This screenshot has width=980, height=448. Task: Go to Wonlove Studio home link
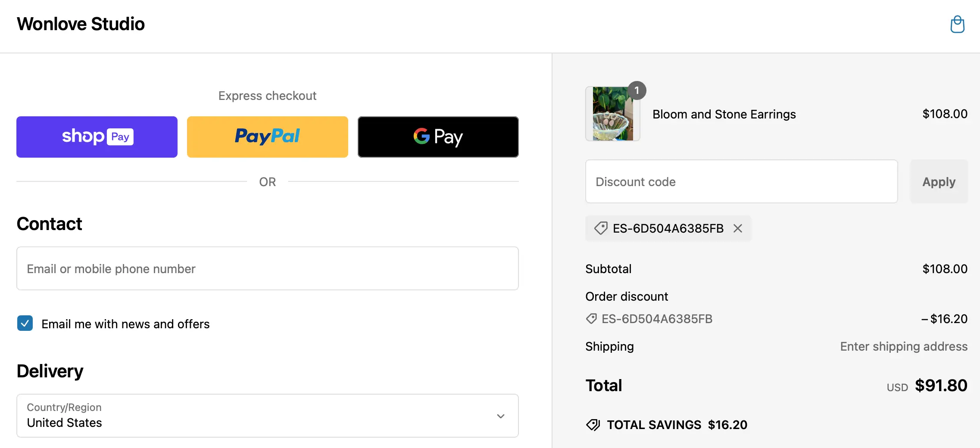click(81, 24)
